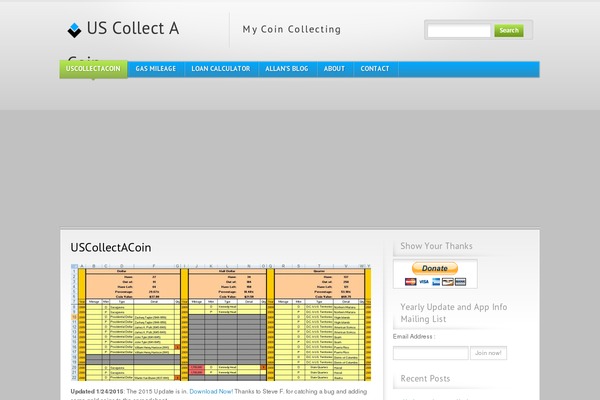Image resolution: width=600 pixels, height=400 pixels.
Task: Click the green Search button
Action: (509, 30)
